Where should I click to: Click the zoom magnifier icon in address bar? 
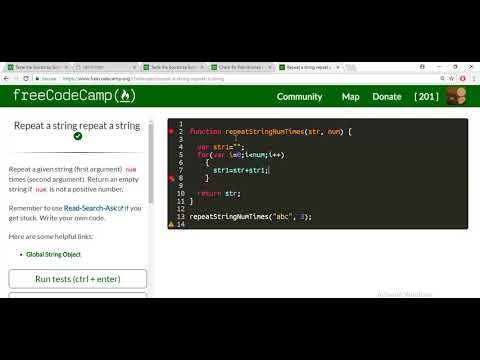442,78
